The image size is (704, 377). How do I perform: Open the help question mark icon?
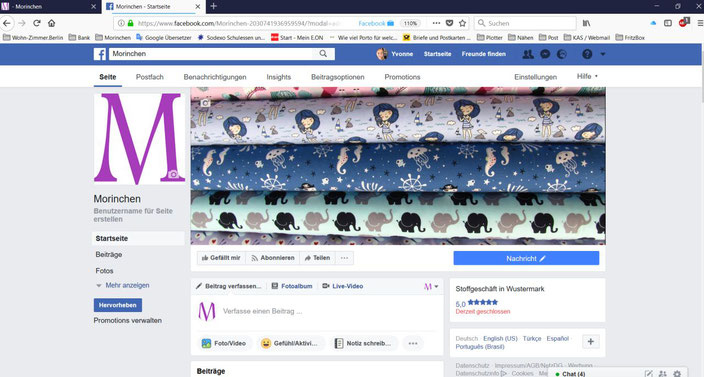(x=587, y=54)
